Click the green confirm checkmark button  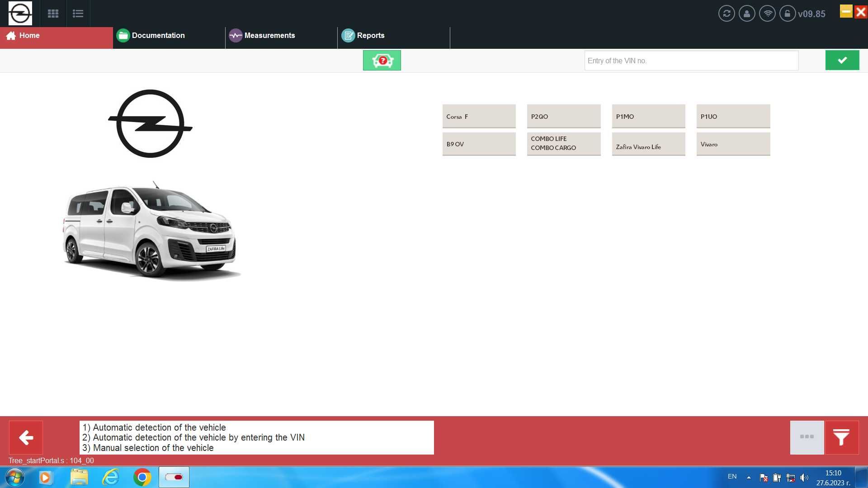click(842, 60)
